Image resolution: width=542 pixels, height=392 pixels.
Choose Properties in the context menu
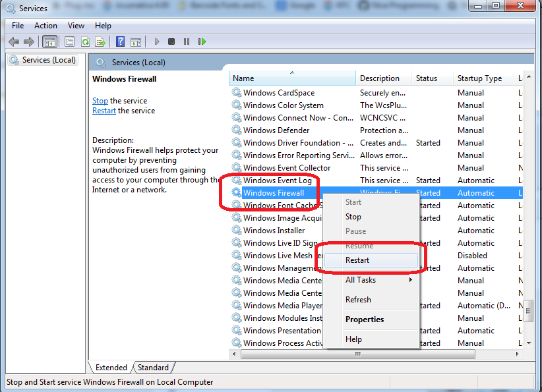[x=371, y=319]
